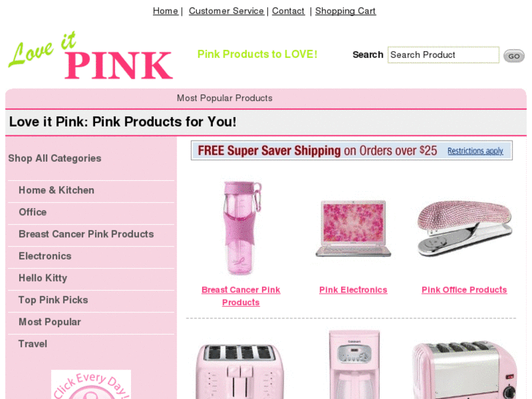
Task: Click the GO search button
Action: pos(514,56)
